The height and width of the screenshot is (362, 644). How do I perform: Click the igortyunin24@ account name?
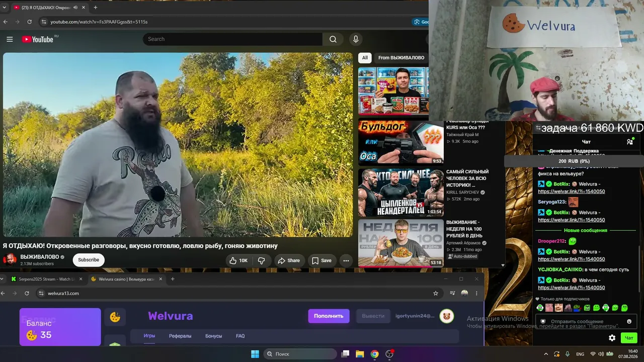(415, 316)
